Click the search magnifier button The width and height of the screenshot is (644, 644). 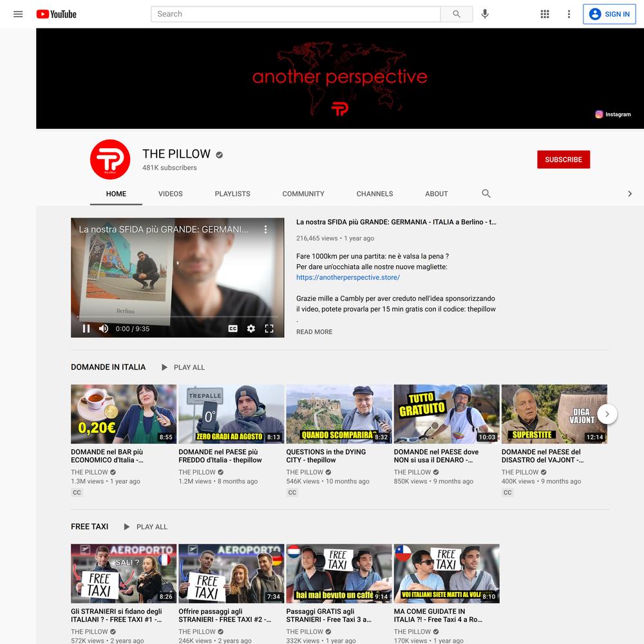click(457, 14)
